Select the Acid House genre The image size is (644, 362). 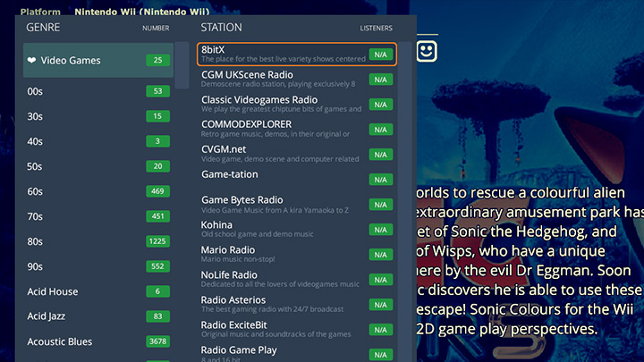point(98,291)
